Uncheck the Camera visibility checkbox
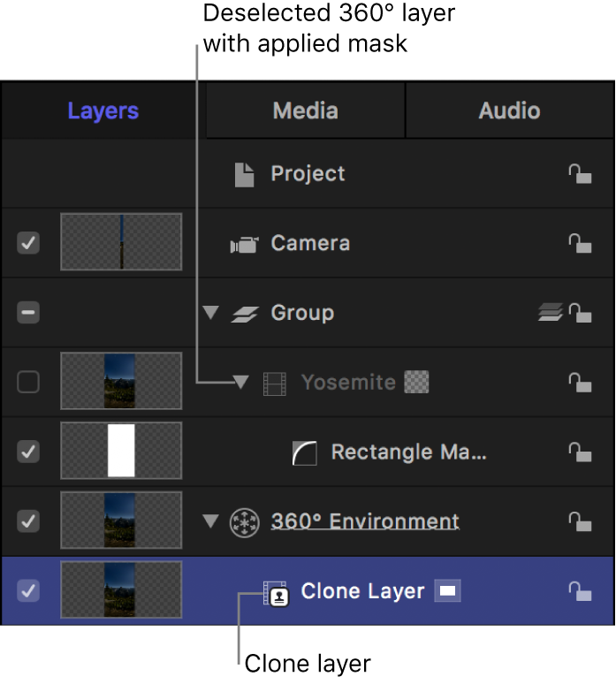 (x=28, y=243)
